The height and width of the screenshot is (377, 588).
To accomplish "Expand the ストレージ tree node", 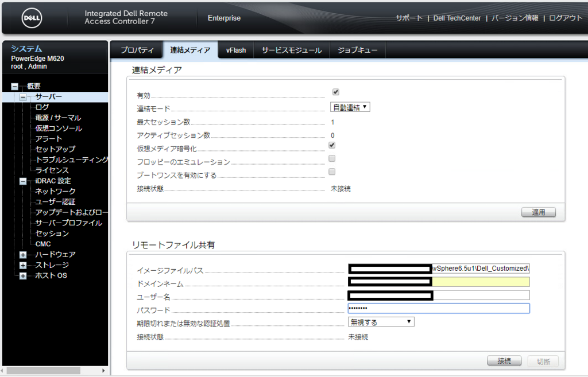I will [23, 265].
